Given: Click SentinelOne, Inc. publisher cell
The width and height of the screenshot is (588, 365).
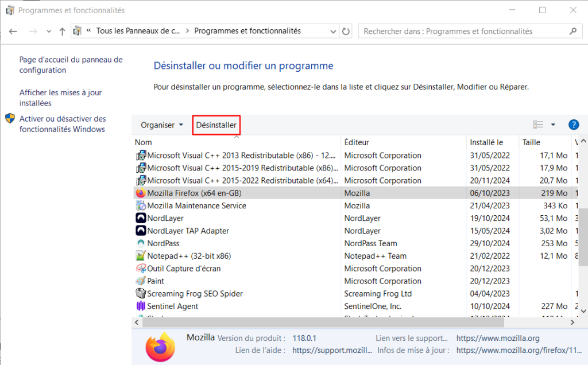Looking at the screenshot, I should (373, 306).
